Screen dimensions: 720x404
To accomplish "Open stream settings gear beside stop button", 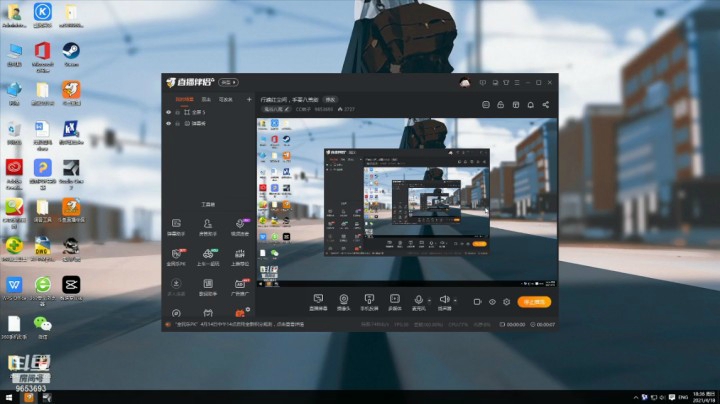I will coord(506,302).
